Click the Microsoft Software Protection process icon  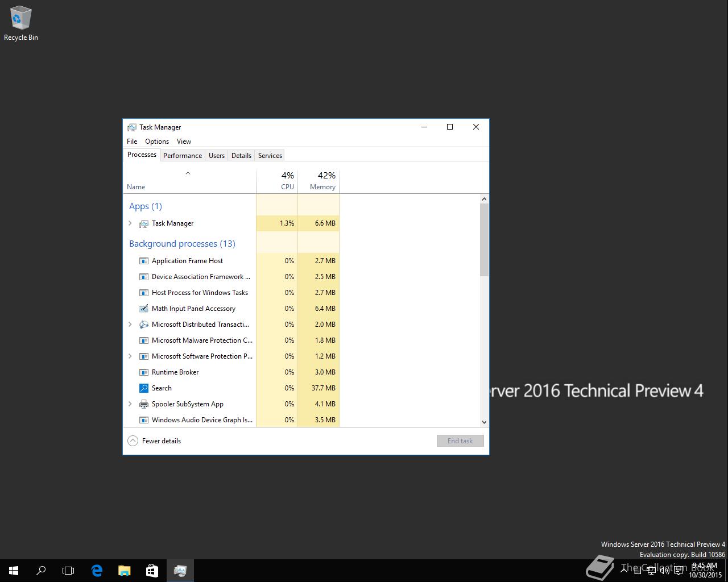click(x=144, y=356)
